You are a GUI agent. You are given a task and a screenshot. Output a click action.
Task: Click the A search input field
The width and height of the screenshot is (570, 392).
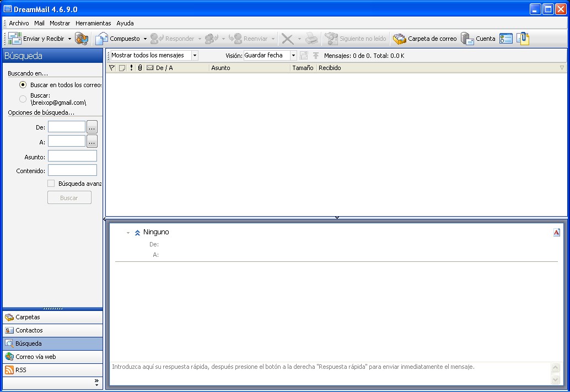pyautogui.click(x=67, y=141)
